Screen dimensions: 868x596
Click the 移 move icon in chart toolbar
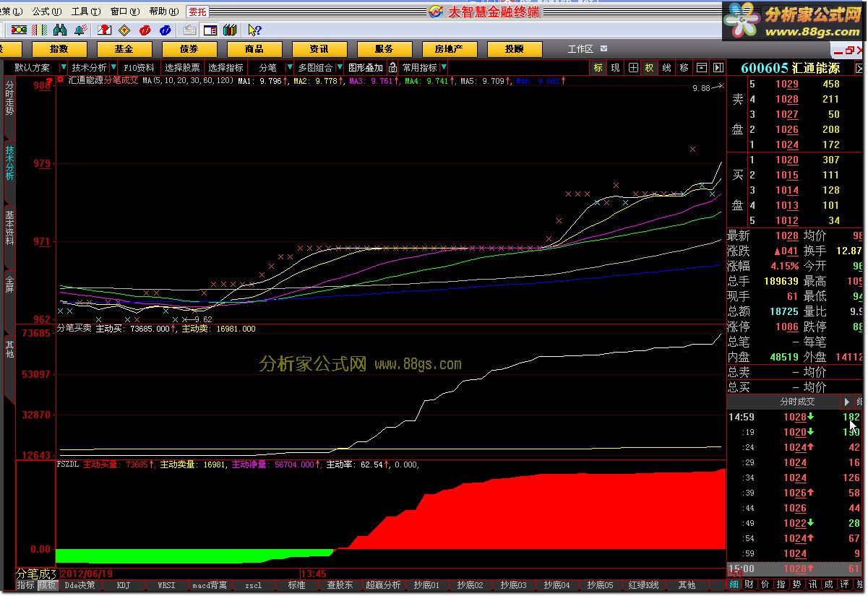coord(684,67)
